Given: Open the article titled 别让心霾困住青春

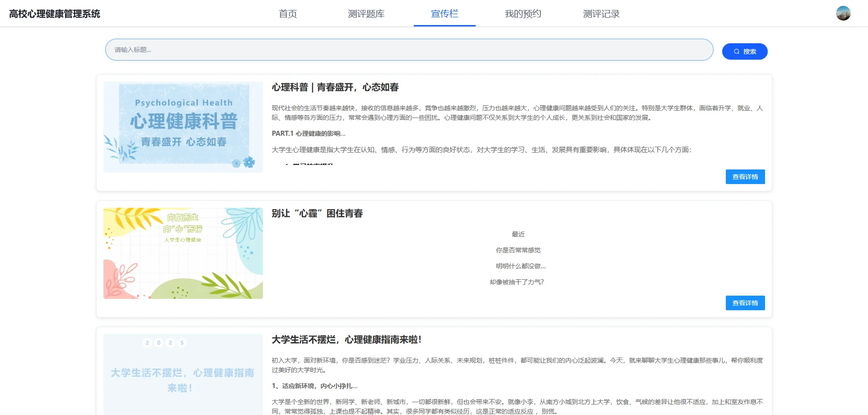Looking at the screenshot, I should (318, 213).
